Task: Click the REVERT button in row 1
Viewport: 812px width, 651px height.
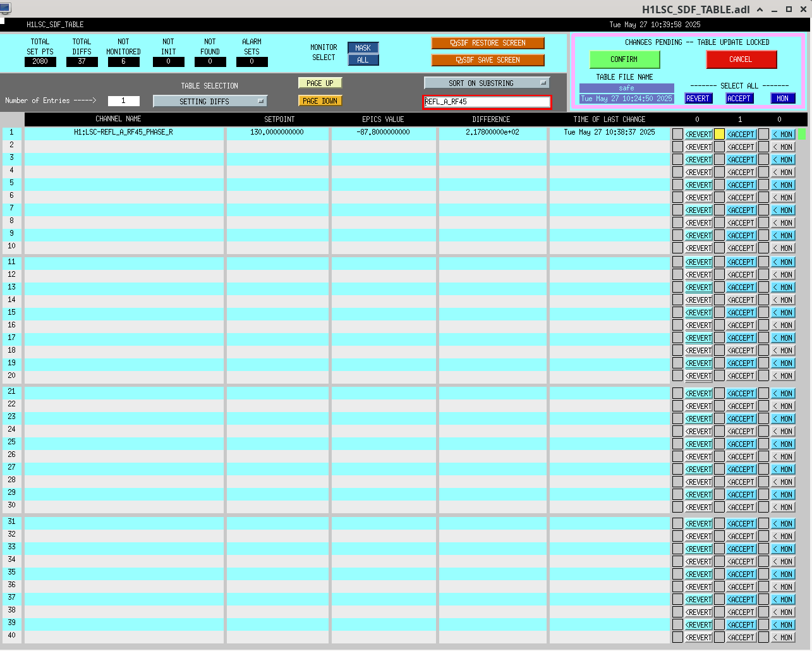Action: pos(699,134)
